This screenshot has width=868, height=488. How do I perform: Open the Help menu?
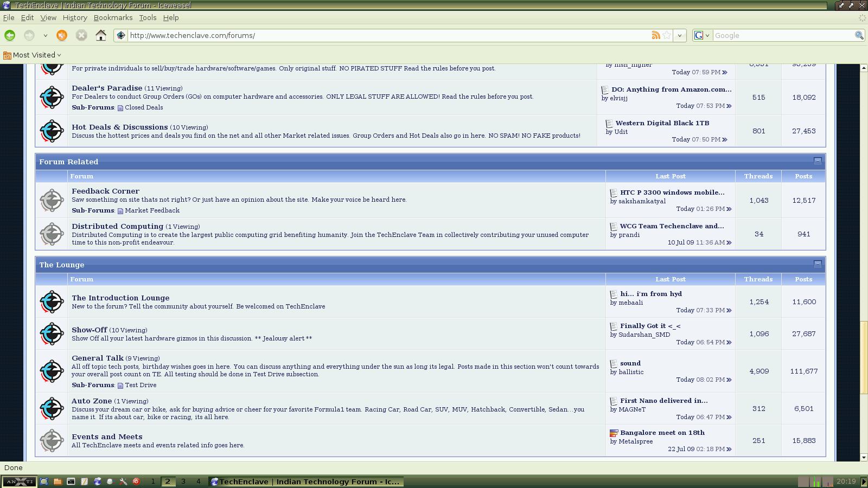coord(171,17)
